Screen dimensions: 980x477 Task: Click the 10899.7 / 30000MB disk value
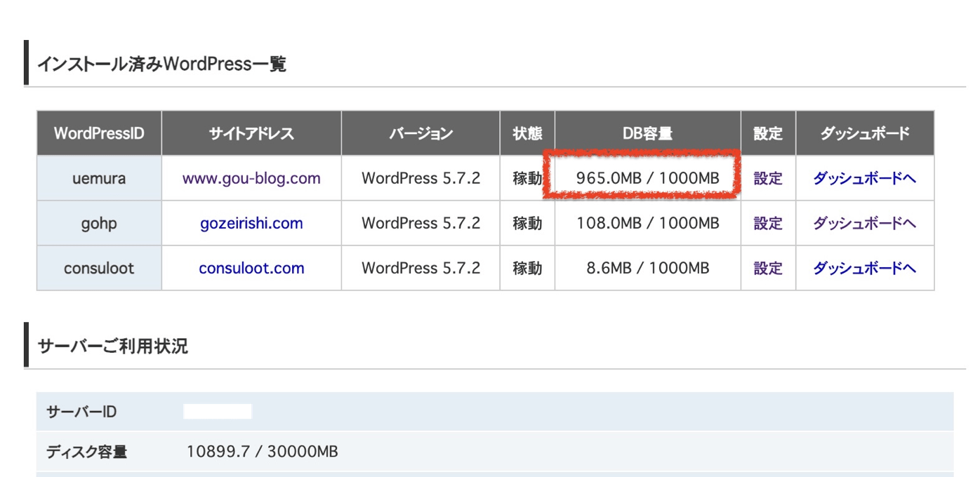(263, 452)
